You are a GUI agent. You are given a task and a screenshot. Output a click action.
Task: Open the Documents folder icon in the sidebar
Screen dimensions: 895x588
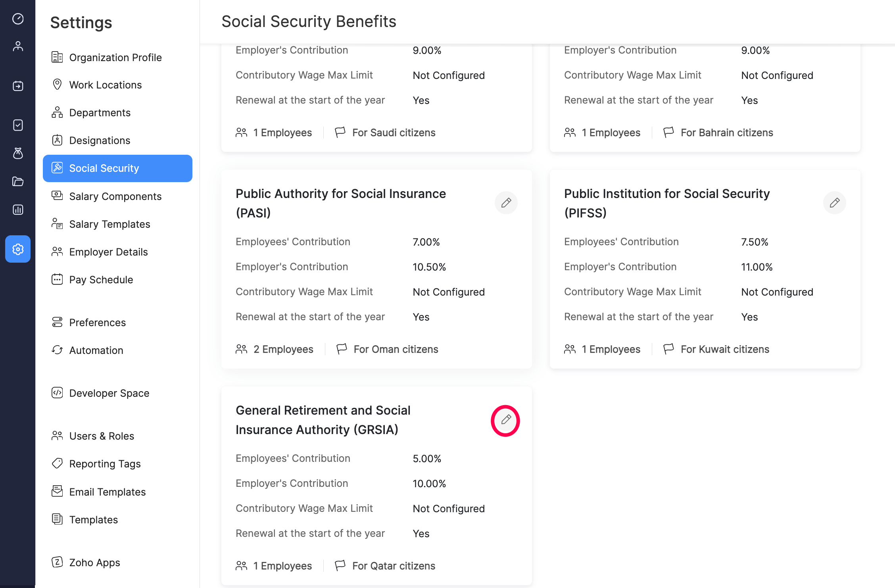coord(18,182)
